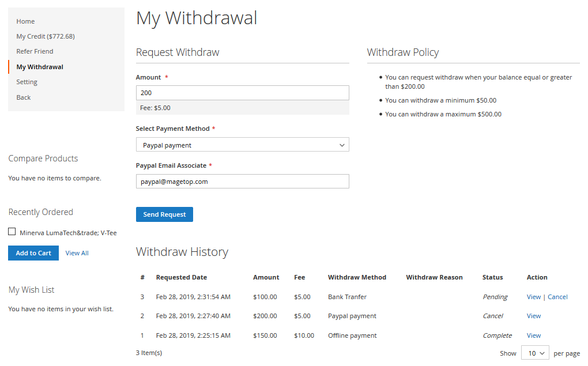This screenshot has width=588, height=366.
Task: Select My Withdrawal in sidebar
Action: point(40,67)
